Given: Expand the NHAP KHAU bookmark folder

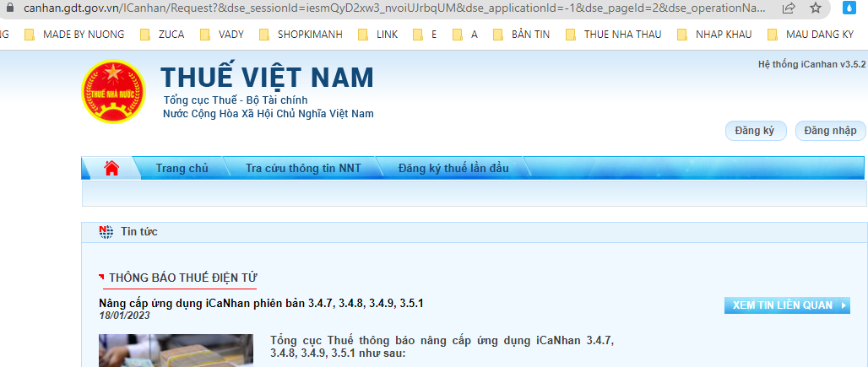Looking at the screenshot, I should (x=713, y=35).
